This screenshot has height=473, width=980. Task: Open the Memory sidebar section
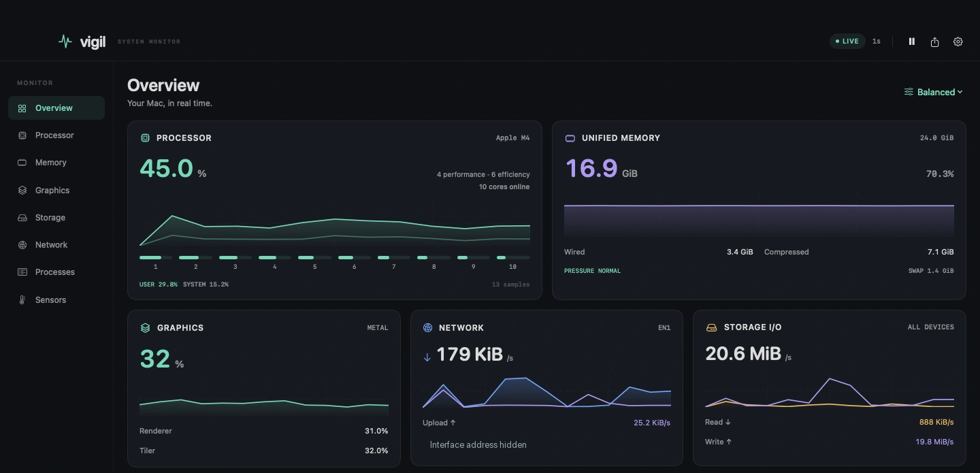point(56,163)
